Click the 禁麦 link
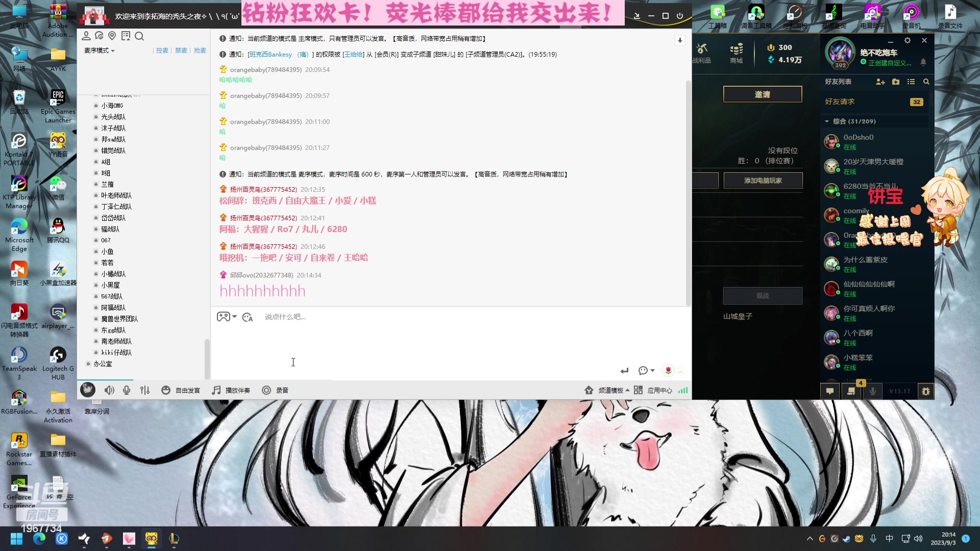980x551 pixels. click(181, 51)
